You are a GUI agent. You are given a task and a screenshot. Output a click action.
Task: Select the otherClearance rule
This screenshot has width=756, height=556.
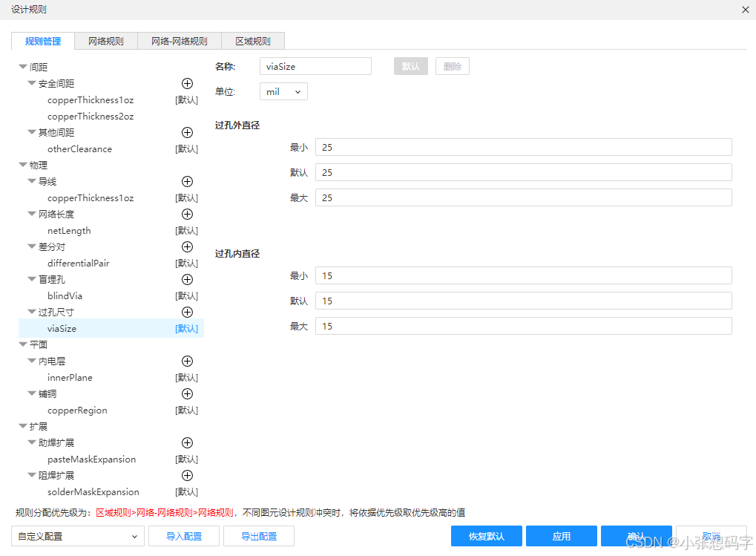[x=79, y=149]
